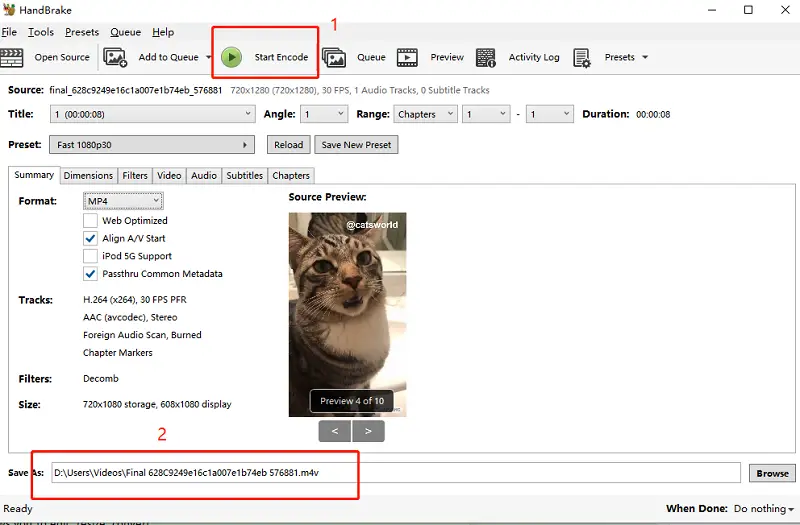The image size is (800, 525).
Task: Click the Start Encode label
Action: point(282,57)
